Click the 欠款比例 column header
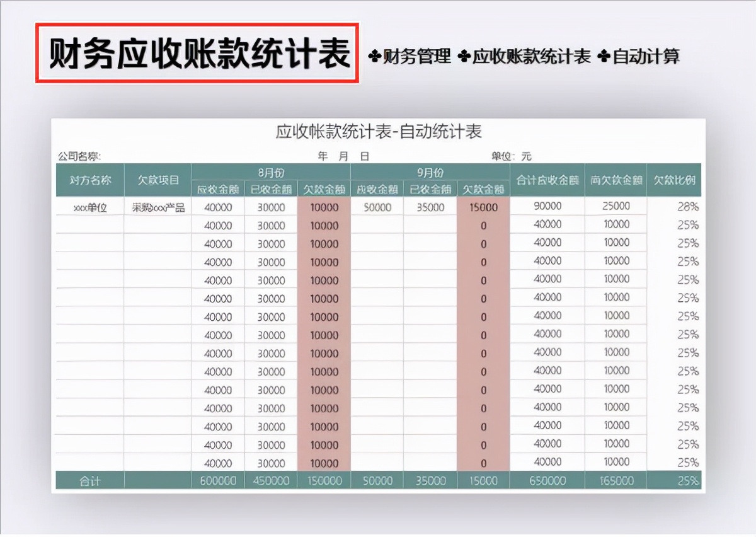 pyautogui.click(x=675, y=181)
